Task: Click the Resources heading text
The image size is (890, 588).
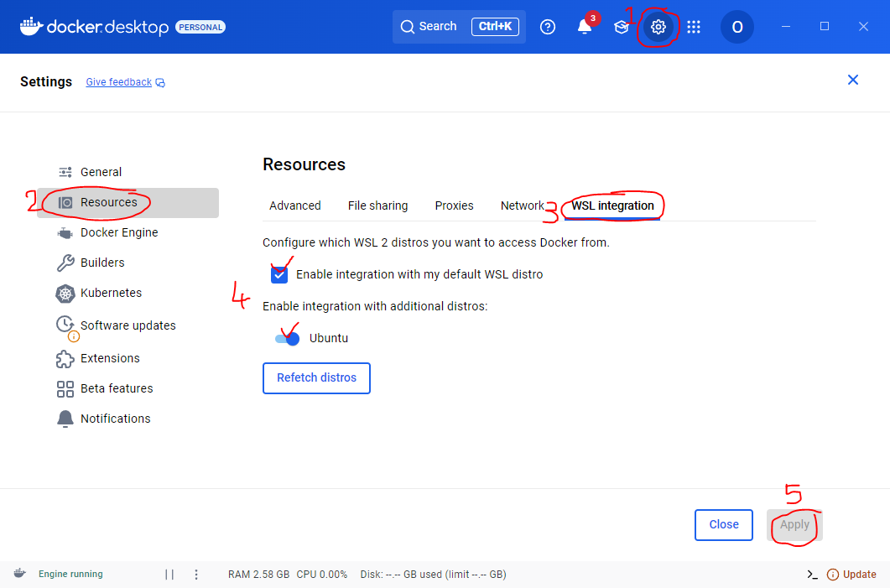Action: click(x=304, y=164)
